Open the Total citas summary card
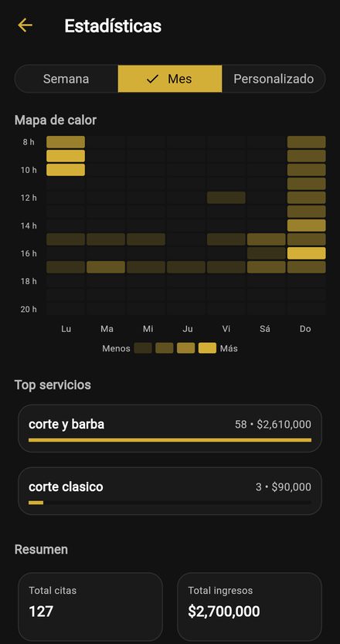This screenshot has height=644, width=340. pos(90,606)
